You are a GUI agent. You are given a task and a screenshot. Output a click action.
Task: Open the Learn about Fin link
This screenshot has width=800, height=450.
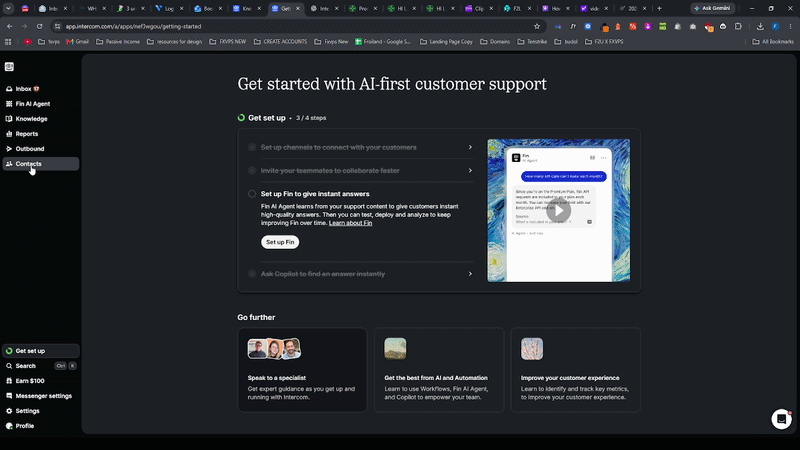[x=351, y=223]
